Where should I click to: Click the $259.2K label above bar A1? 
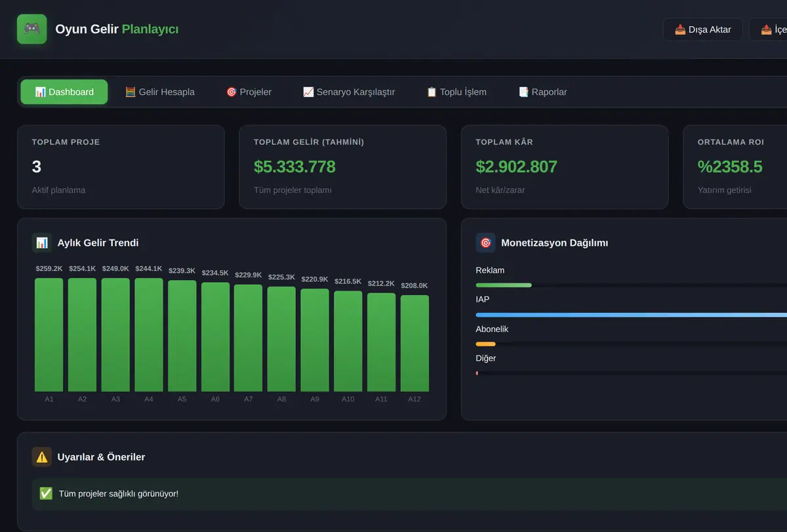click(49, 268)
